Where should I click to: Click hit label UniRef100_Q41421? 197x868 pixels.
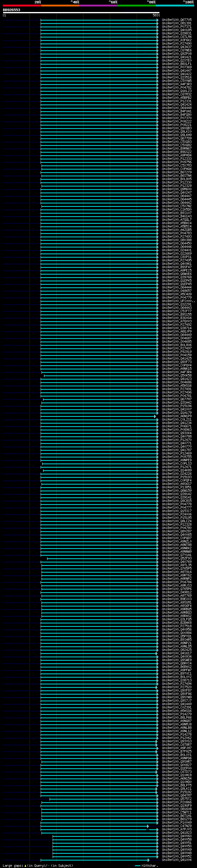click(x=176, y=57)
